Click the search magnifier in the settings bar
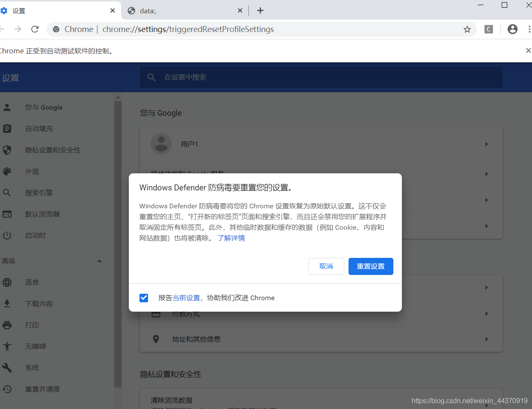The image size is (532, 409). click(x=151, y=77)
